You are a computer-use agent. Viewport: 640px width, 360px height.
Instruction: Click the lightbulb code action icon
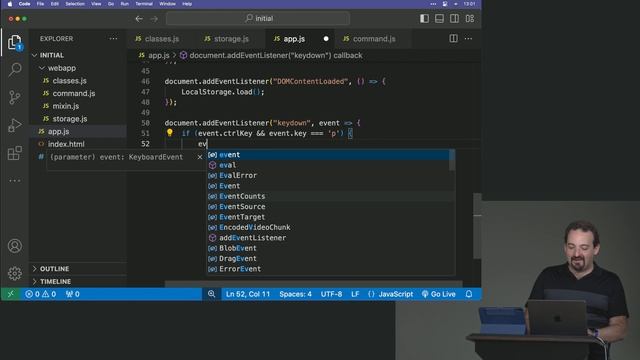pos(169,133)
